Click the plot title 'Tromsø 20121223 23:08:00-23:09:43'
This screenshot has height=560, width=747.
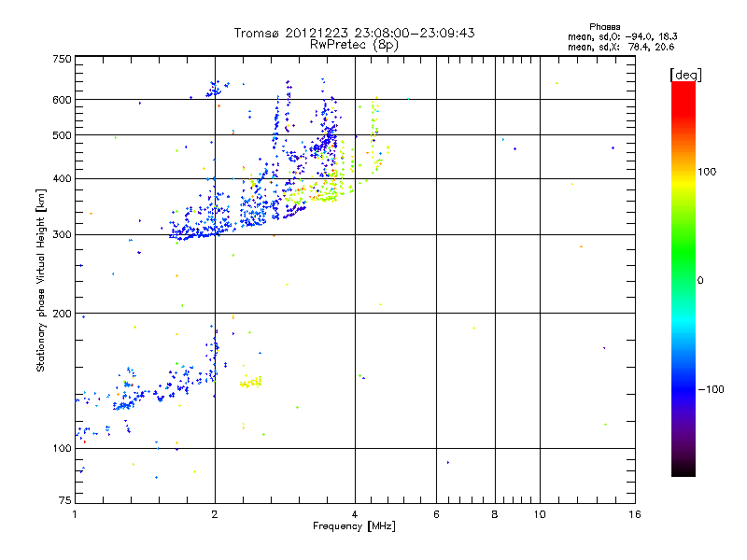(354, 33)
